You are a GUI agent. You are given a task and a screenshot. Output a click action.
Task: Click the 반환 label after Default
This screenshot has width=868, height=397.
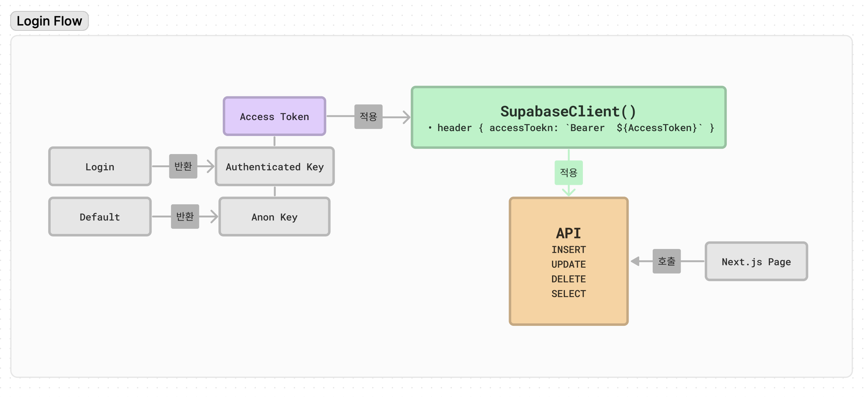tap(185, 216)
